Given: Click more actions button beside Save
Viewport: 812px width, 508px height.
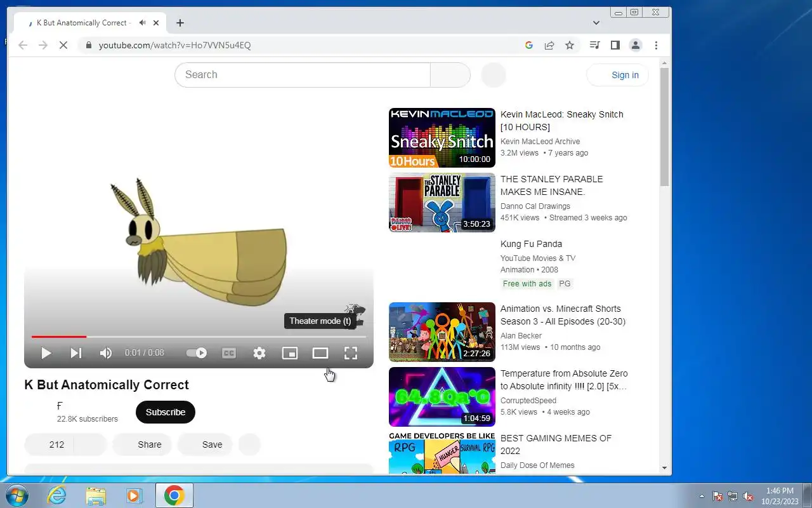Looking at the screenshot, I should (249, 444).
